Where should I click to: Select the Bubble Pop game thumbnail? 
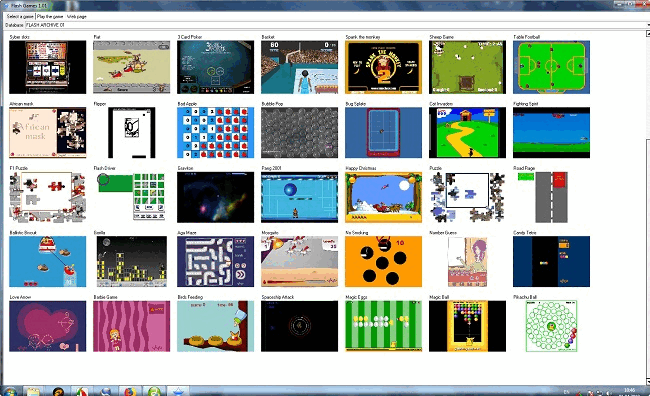tap(299, 133)
